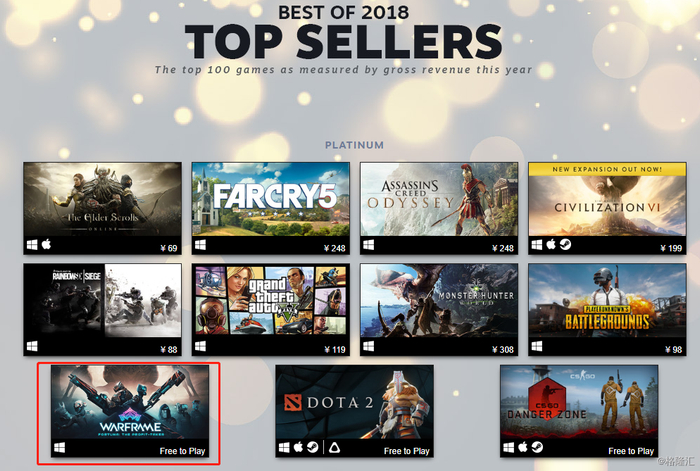
Task: Click the Apple icon under Elder Scrolls Online
Action: coord(46,244)
